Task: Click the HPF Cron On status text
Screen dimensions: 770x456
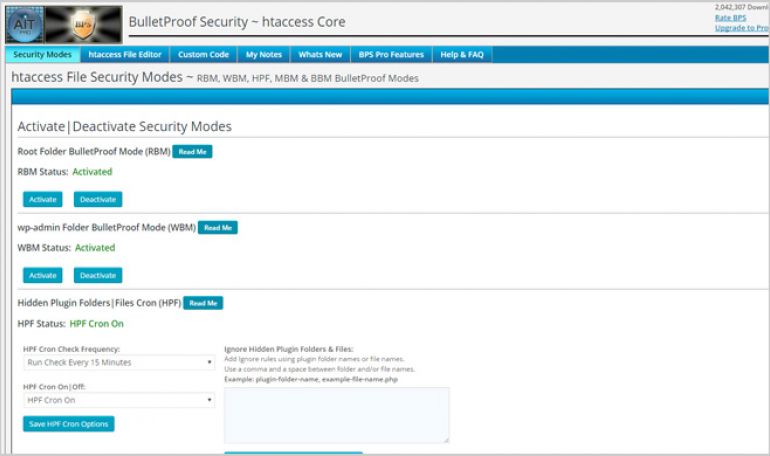Action: click(96, 324)
